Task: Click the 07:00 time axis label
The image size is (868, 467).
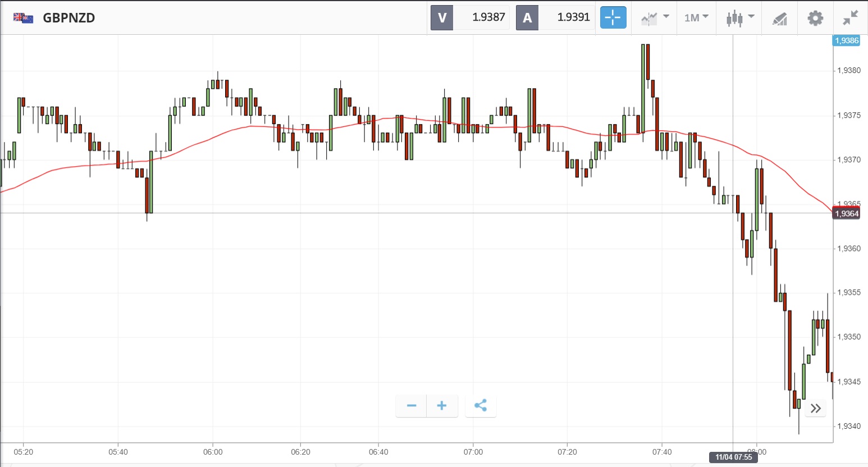Action: click(473, 452)
